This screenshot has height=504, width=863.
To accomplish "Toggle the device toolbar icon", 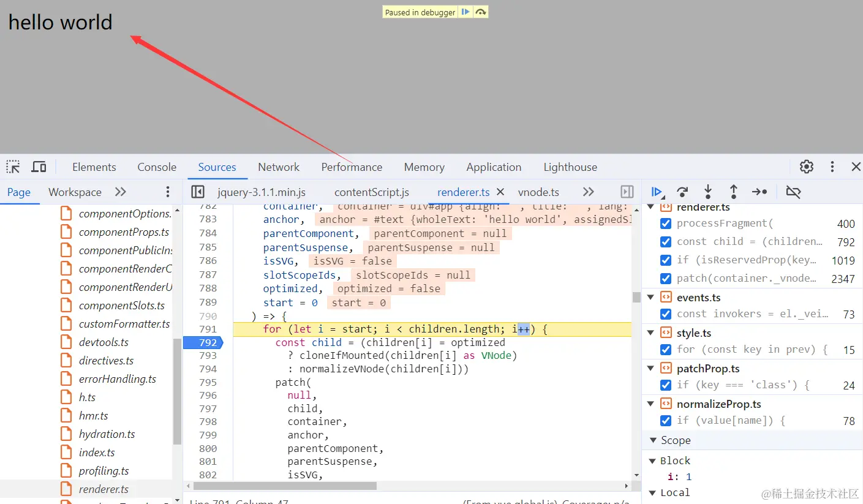I will point(39,167).
